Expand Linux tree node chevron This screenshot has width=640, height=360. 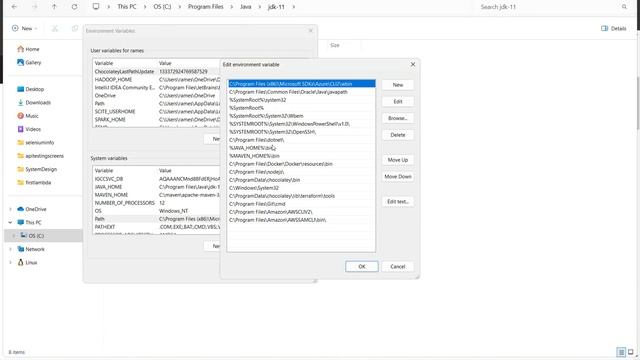(x=10, y=262)
